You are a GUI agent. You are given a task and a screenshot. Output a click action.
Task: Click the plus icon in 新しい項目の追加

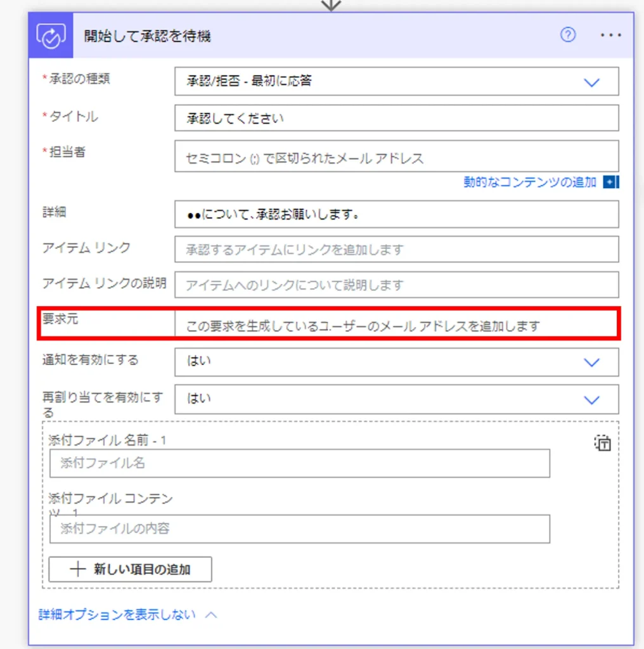click(x=77, y=569)
